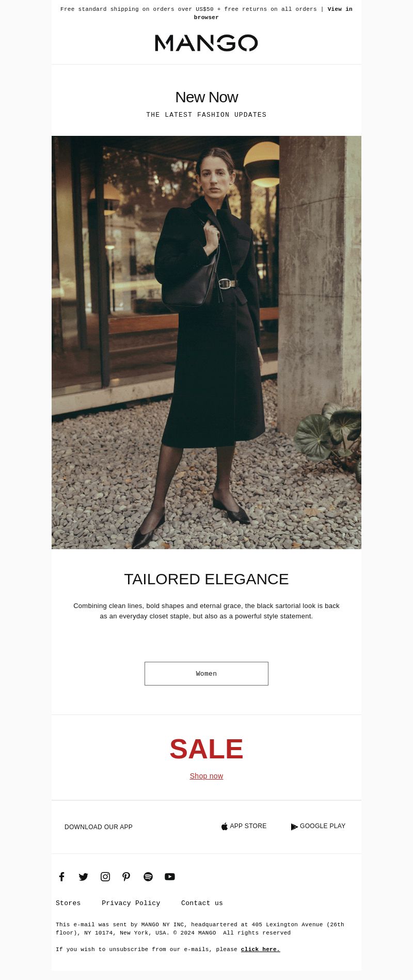Open the Privacy Policy footer link

point(131,903)
